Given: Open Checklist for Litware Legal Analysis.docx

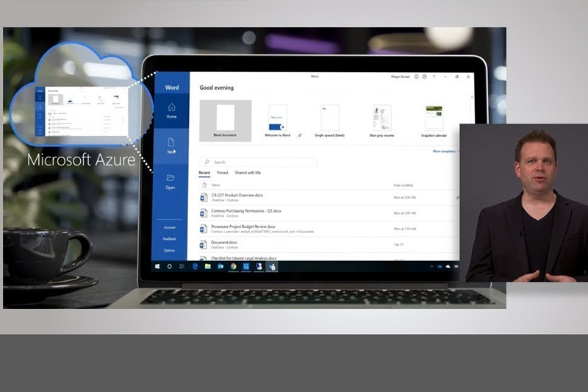Looking at the screenshot, I should 244,258.
